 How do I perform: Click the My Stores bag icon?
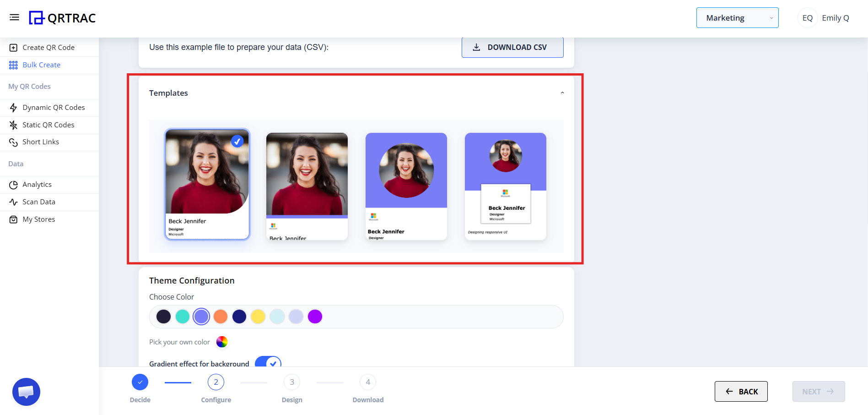click(13, 219)
